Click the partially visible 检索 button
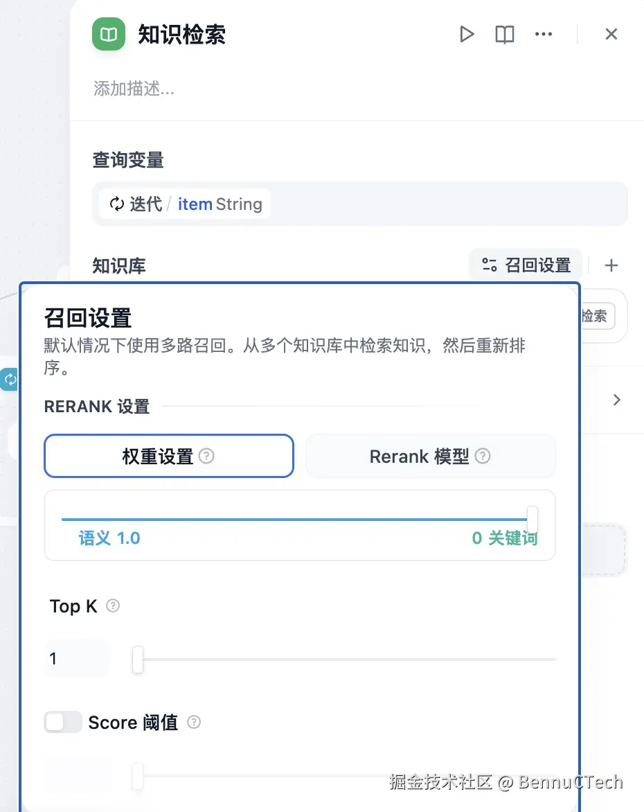Viewport: 644px width, 812px height. [593, 316]
